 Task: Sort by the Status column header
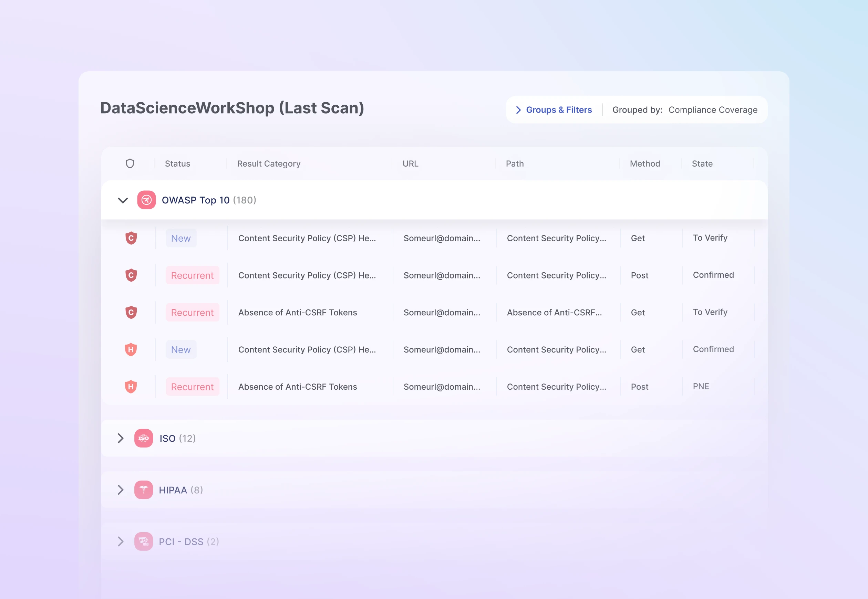click(178, 164)
